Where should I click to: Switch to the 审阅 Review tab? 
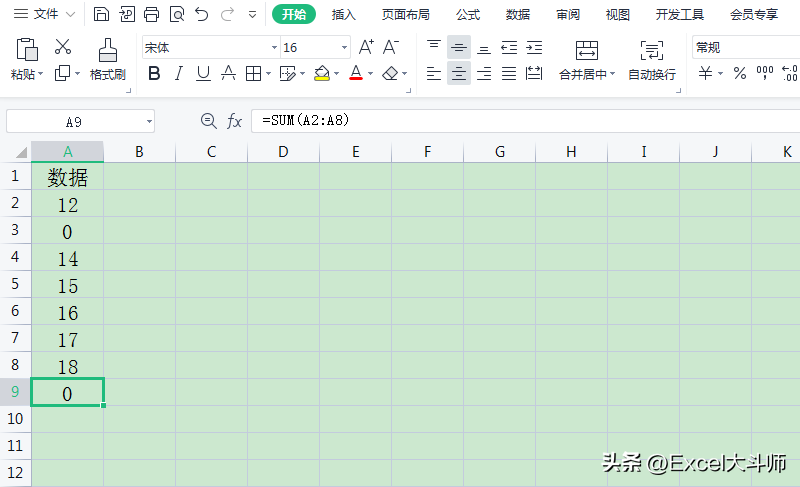pyautogui.click(x=568, y=14)
